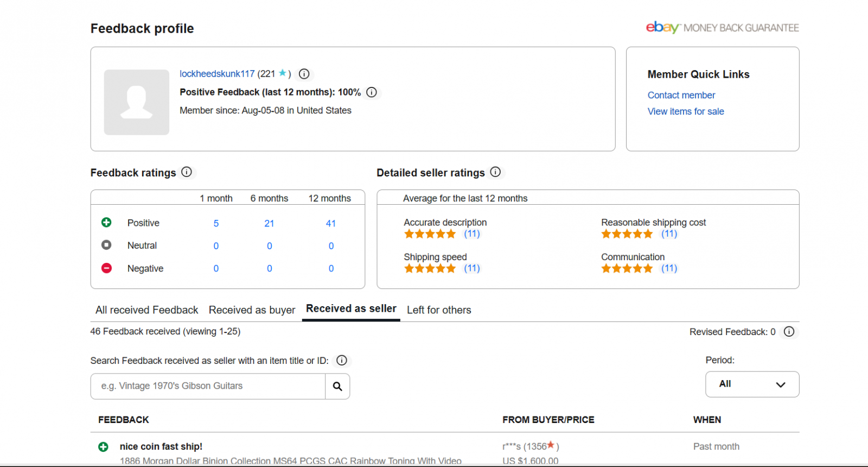The height and width of the screenshot is (467, 868).
Task: Open the Period dropdown set to All
Action: click(752, 384)
